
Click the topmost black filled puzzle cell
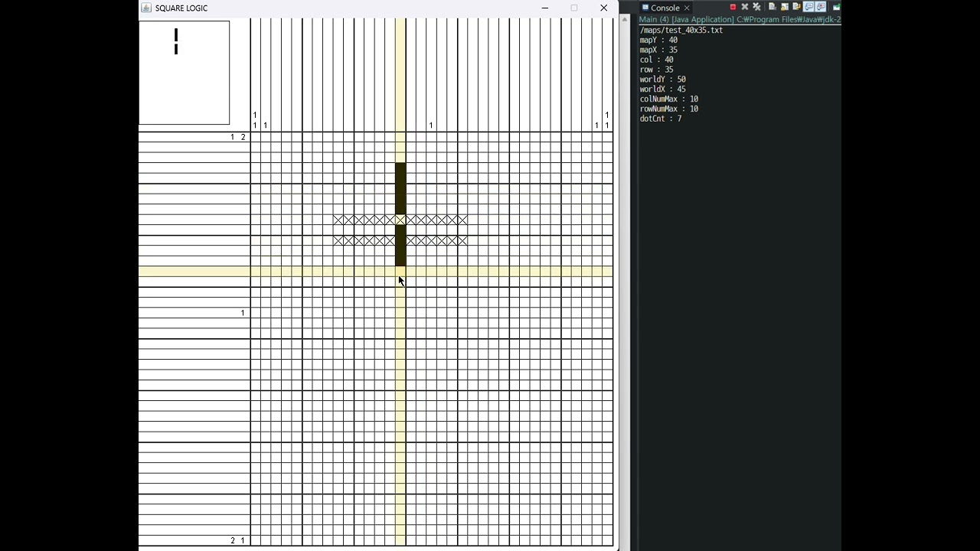point(400,168)
